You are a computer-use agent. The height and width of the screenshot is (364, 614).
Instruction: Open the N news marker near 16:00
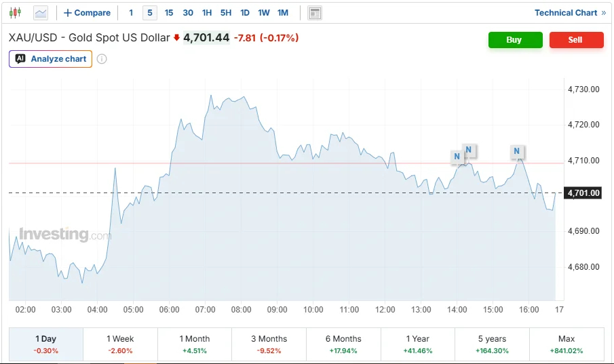(517, 151)
